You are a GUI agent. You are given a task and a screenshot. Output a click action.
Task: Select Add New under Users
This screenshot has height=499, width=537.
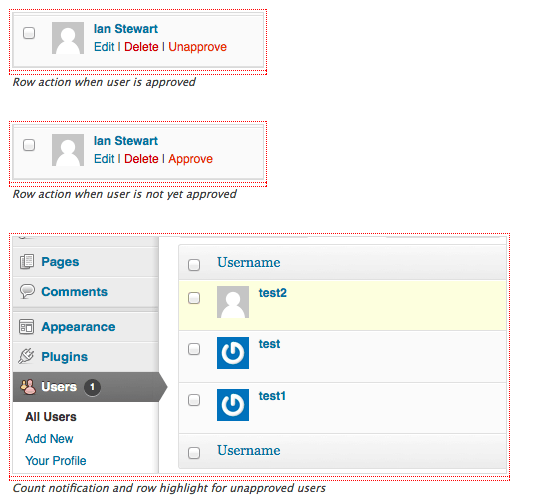coord(49,439)
